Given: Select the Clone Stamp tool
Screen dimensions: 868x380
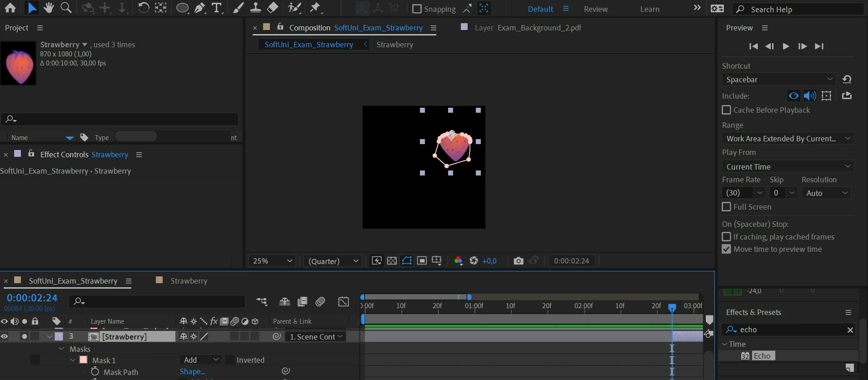Looking at the screenshot, I should [255, 8].
